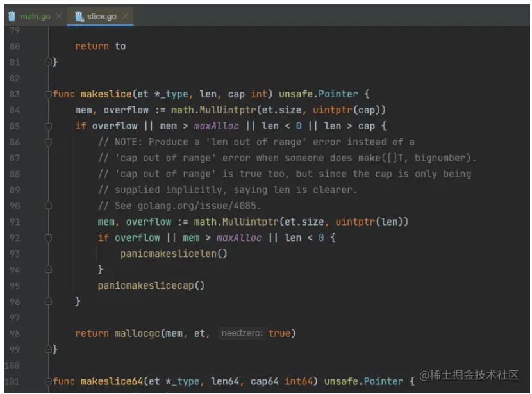
Task: Click the Go file icon on main.go tab
Action: coord(12,16)
